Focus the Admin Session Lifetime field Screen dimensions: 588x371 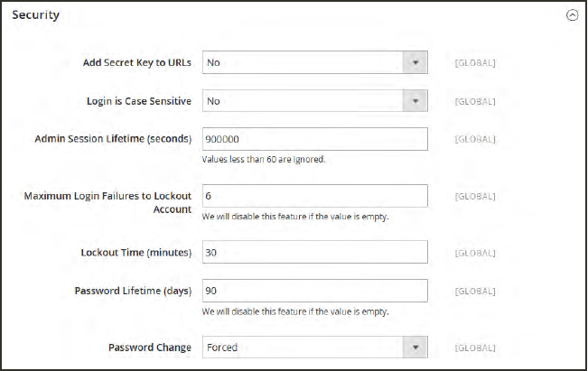pos(314,139)
